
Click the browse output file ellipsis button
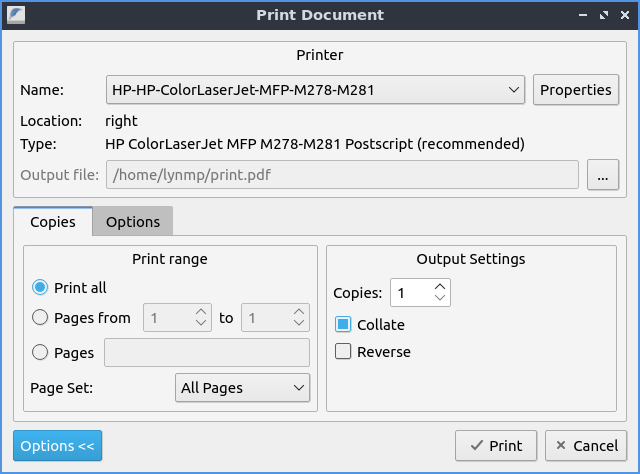[603, 175]
